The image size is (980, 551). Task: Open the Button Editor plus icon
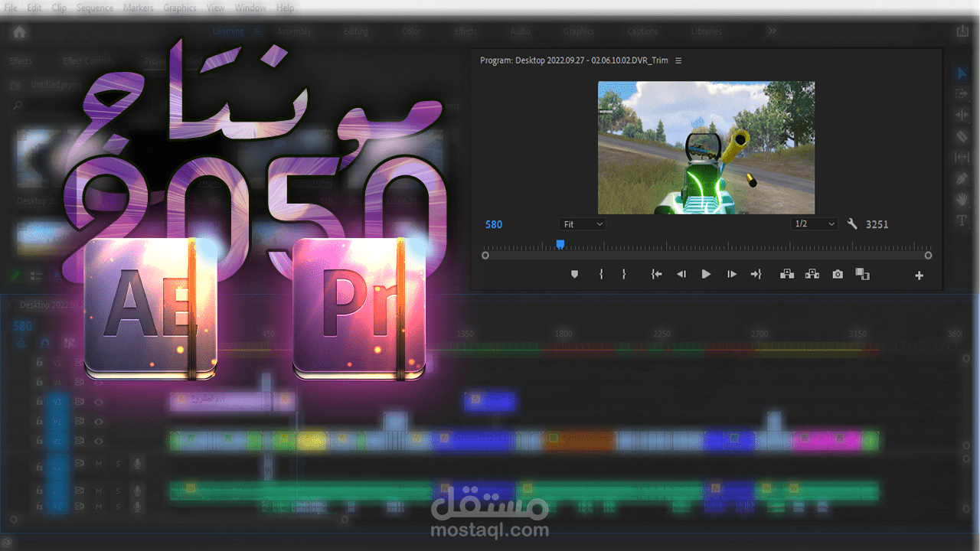pyautogui.click(x=920, y=275)
